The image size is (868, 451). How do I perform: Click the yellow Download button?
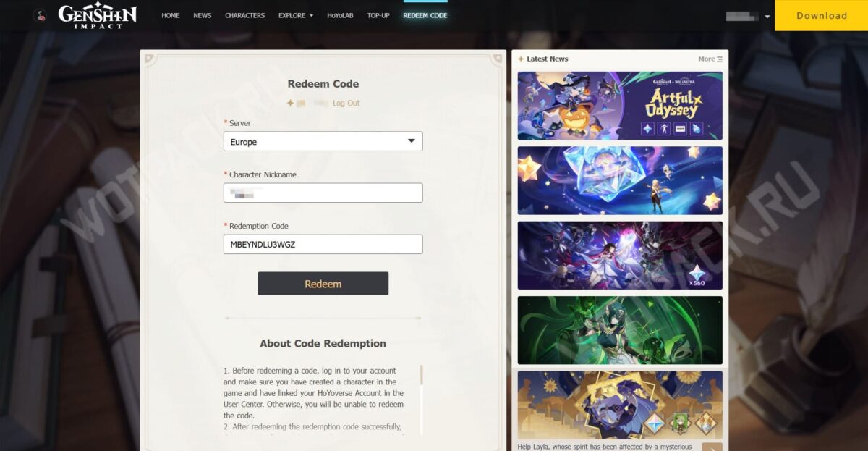(822, 15)
